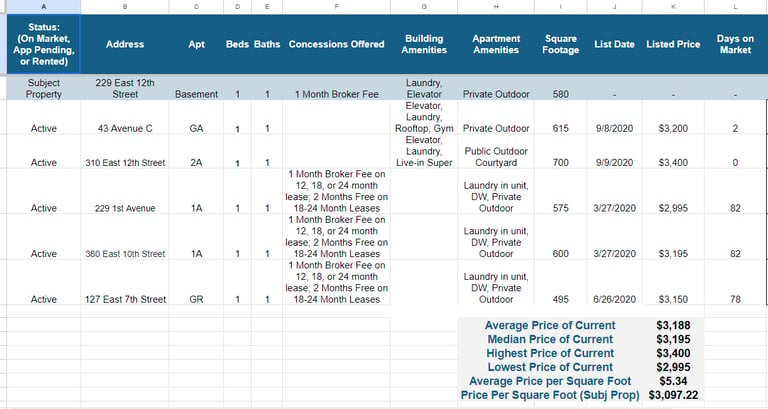The height and width of the screenshot is (409, 768).
Task: Select column F header
Action: click(x=336, y=7)
